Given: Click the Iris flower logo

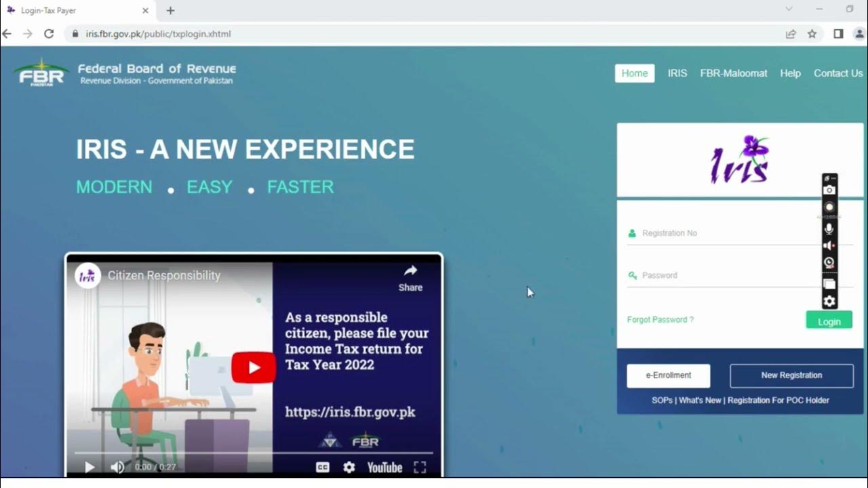Looking at the screenshot, I should click(x=740, y=159).
